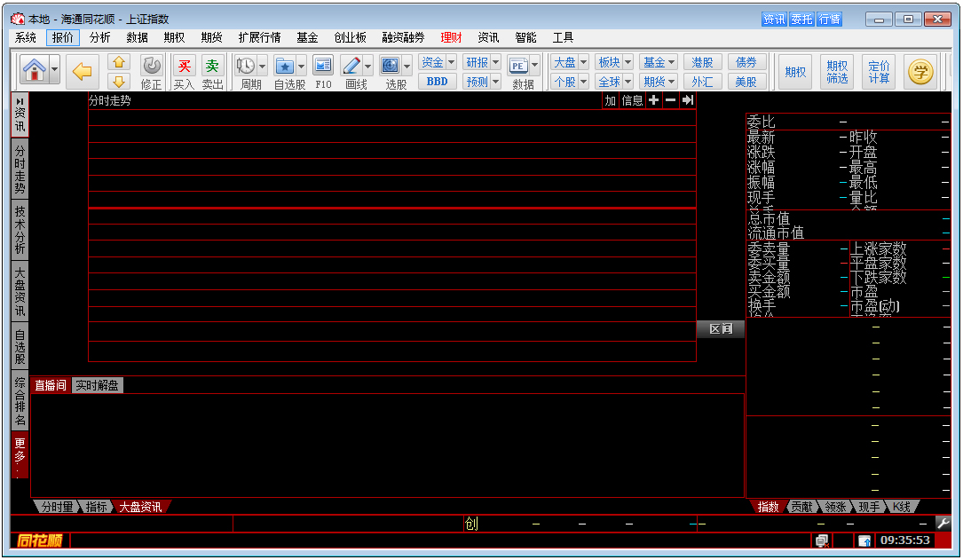963x560 pixels.
Task: Switch to the 直播间 tab
Action: [51, 385]
